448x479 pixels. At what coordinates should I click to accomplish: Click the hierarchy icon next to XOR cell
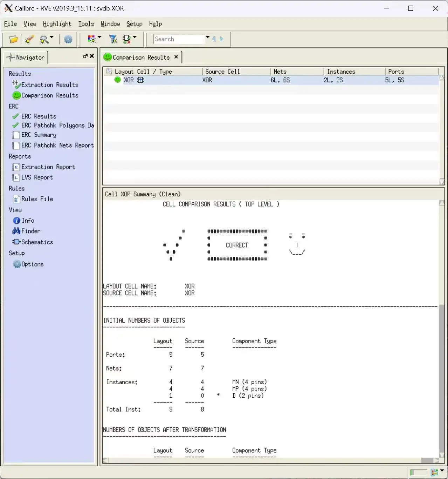click(x=140, y=80)
